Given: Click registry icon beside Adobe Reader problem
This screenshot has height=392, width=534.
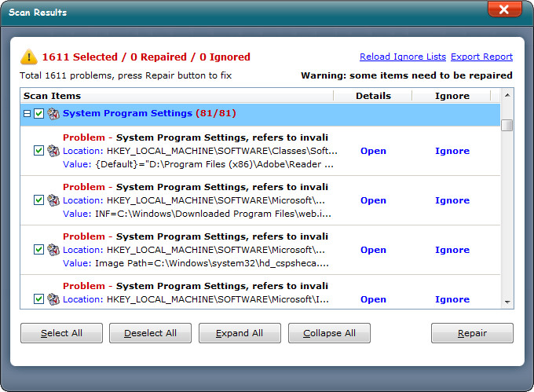Looking at the screenshot, I should click(53, 151).
